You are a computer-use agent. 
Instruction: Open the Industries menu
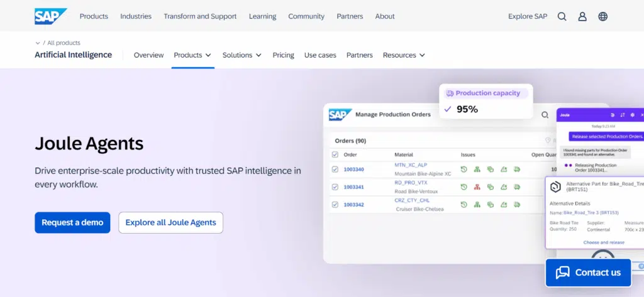[136, 16]
